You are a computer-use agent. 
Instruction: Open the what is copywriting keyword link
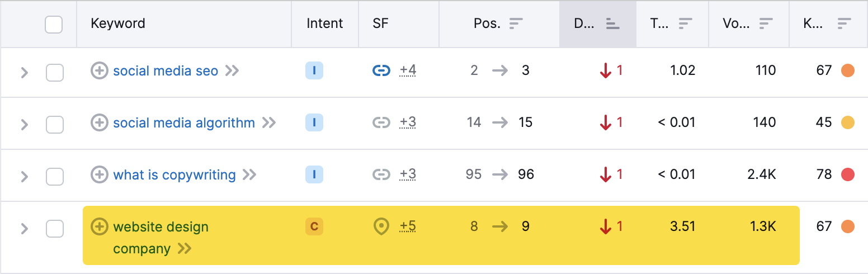pyautogui.click(x=174, y=175)
